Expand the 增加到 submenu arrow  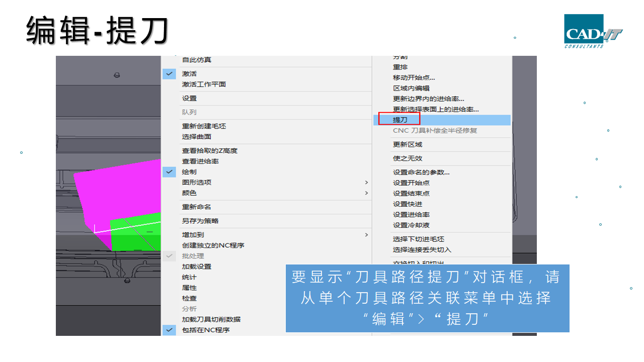click(x=366, y=235)
